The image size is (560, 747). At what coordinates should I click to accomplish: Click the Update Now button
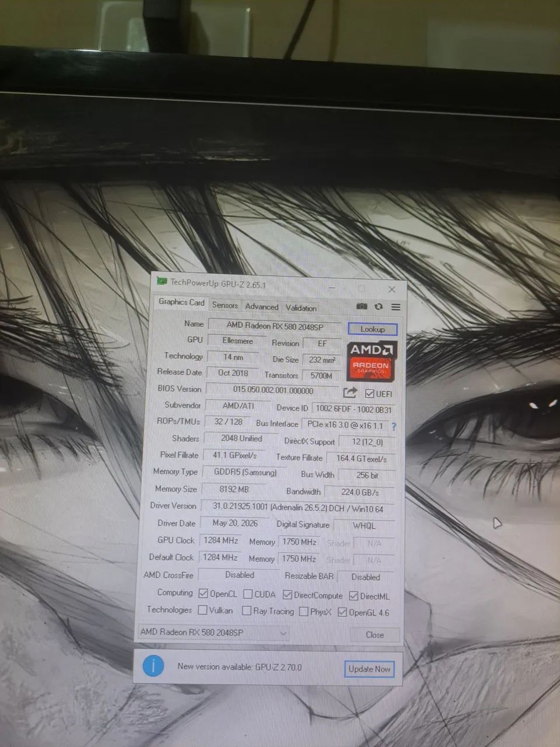pos(369,669)
